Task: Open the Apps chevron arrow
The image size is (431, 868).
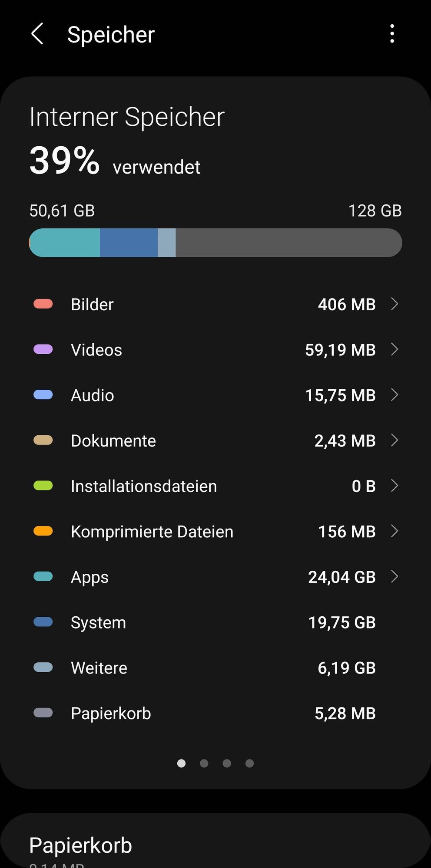Action: pyautogui.click(x=395, y=576)
